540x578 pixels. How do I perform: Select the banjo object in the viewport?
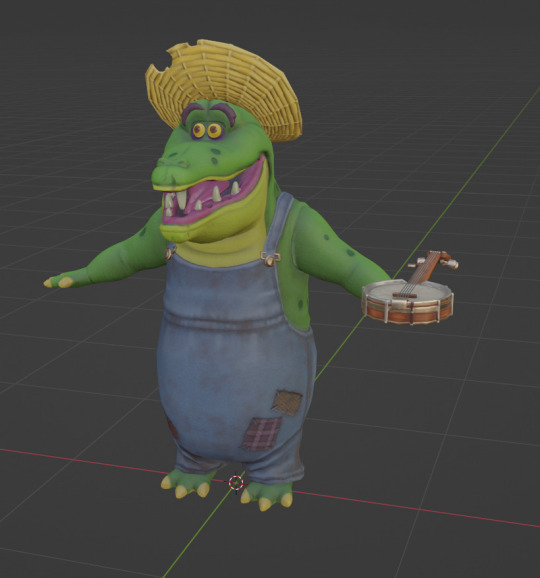[410, 289]
